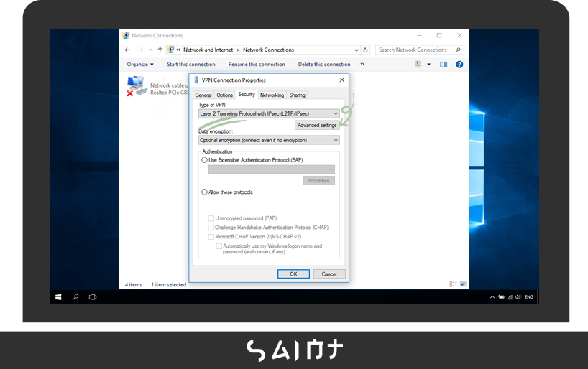Image resolution: width=588 pixels, height=369 pixels.
Task: Open the Organize menu dropdown
Action: coord(140,64)
